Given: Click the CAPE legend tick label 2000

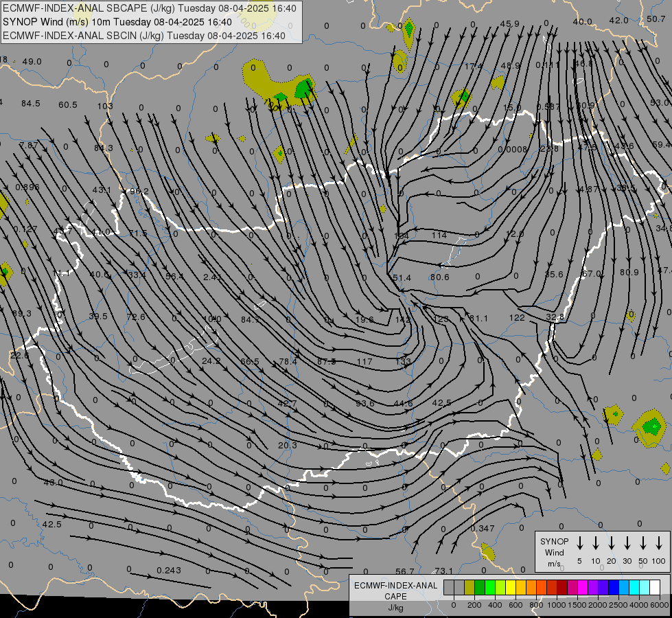Looking at the screenshot, I should point(597,605).
